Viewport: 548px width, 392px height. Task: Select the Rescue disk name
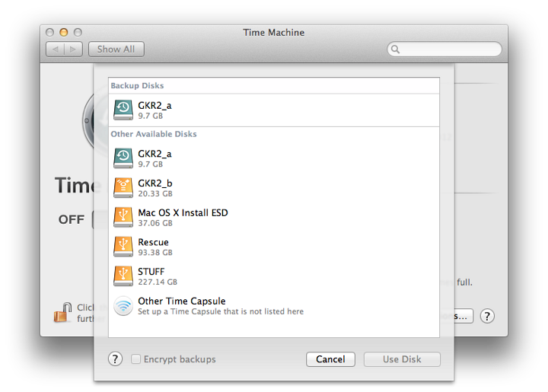[x=153, y=242]
